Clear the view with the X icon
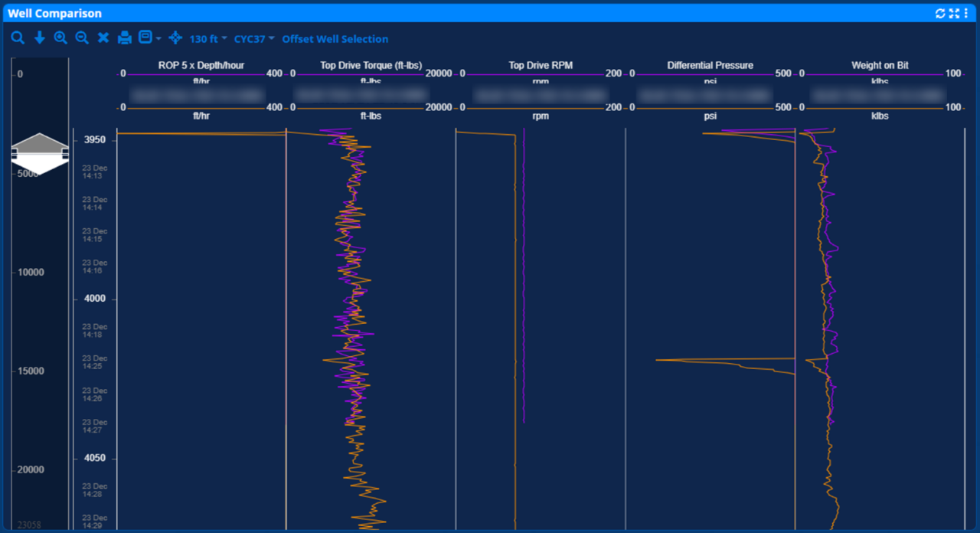The width and height of the screenshot is (980, 533). (x=103, y=38)
